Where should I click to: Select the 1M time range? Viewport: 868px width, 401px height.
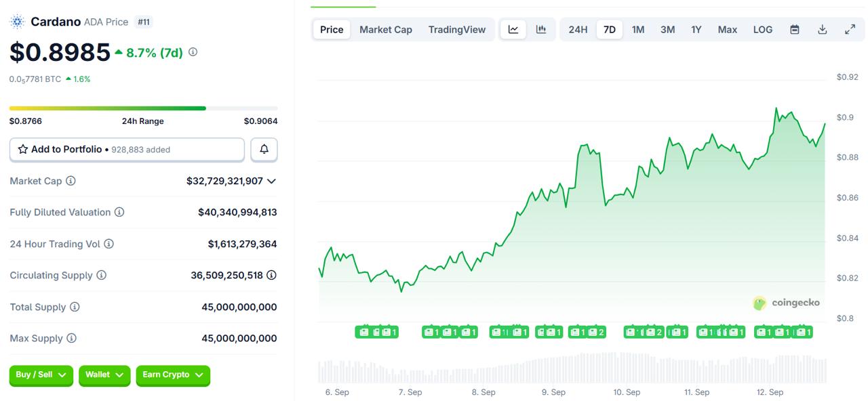(638, 29)
